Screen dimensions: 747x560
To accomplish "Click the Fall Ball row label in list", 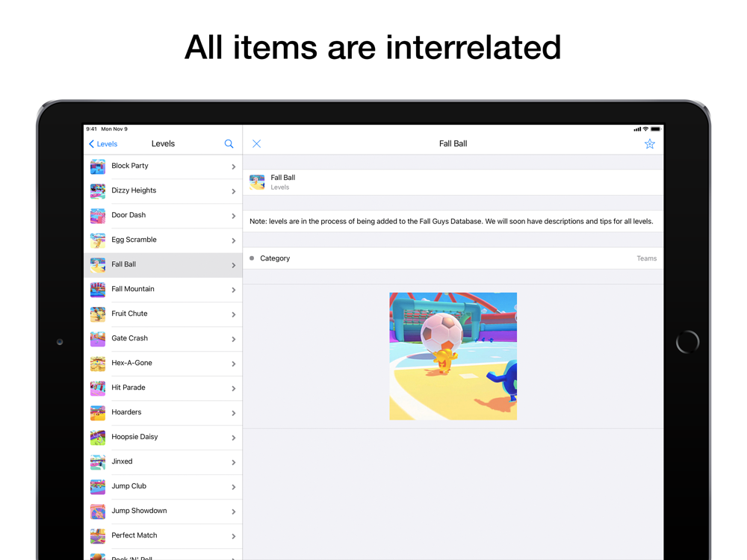I will [x=123, y=264].
